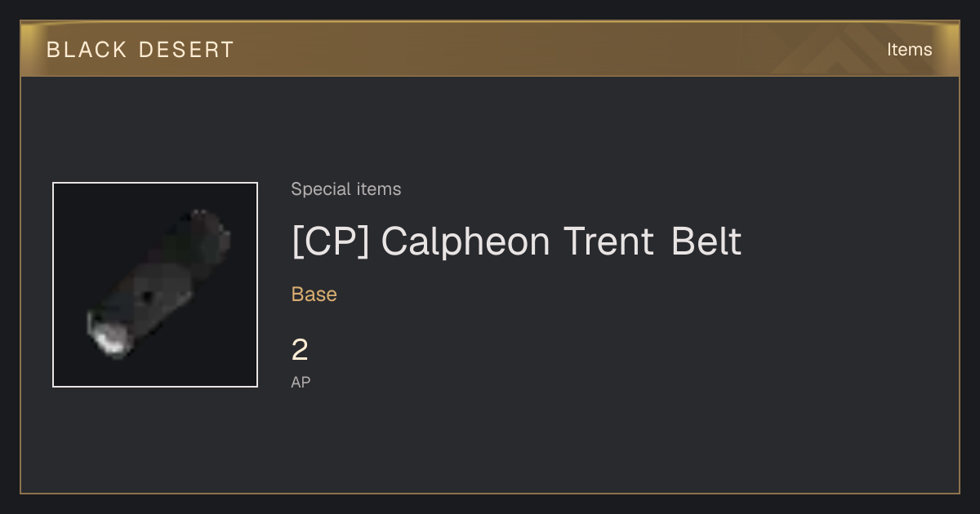This screenshot has height=514, width=980.
Task: Click the word BLACK in the header
Action: (87, 50)
